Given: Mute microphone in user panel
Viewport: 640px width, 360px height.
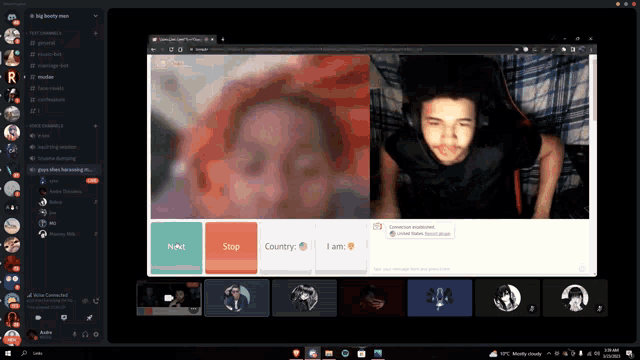Looking at the screenshot, I should [x=74, y=334].
